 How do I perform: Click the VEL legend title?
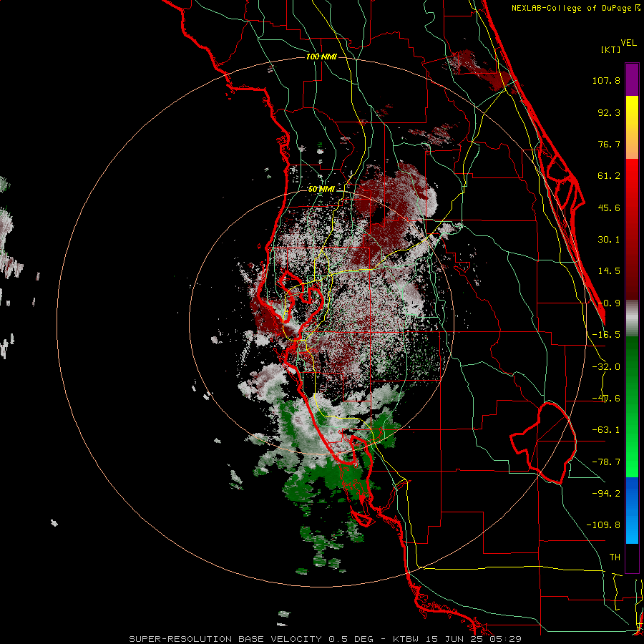[x=628, y=43]
